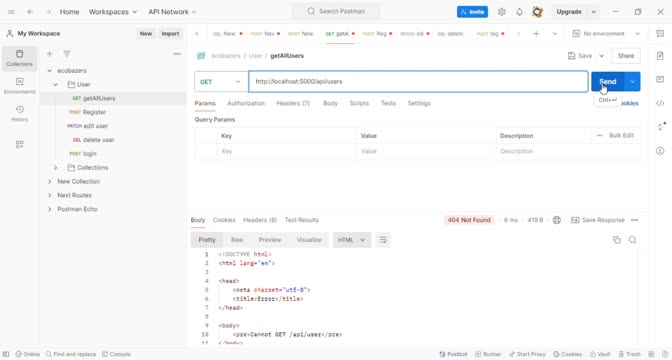The image size is (672, 360).
Task: Copy the response body with copy icon
Action: 617,240
